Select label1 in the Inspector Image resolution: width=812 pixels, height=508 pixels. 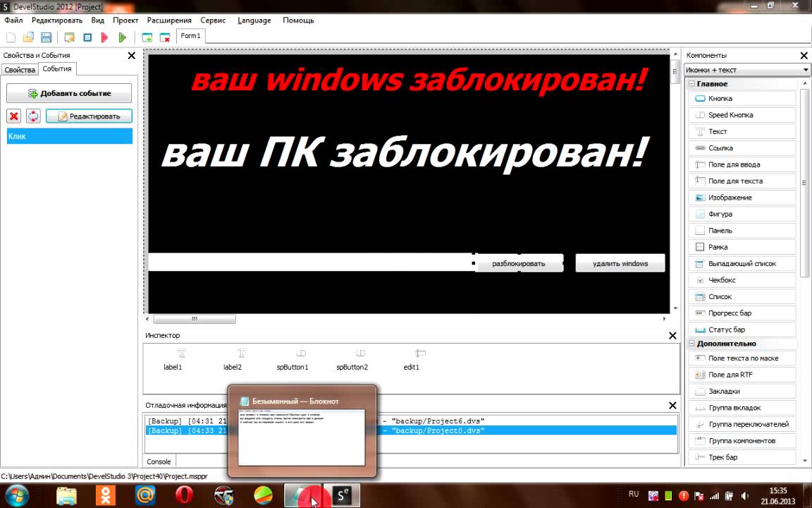pyautogui.click(x=173, y=360)
